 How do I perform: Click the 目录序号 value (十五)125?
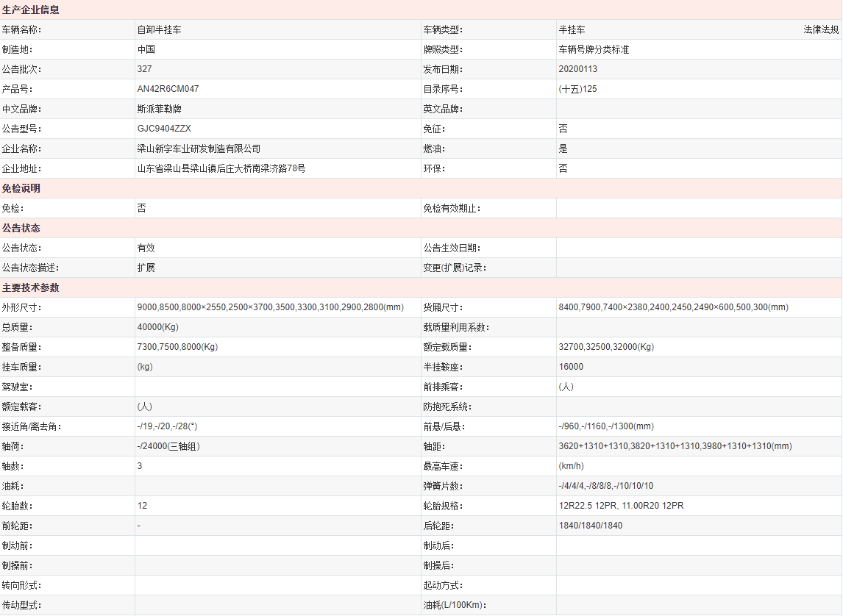coord(579,89)
